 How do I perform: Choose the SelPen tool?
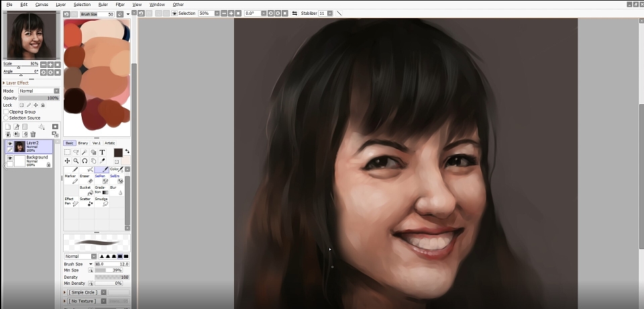pyautogui.click(x=101, y=179)
